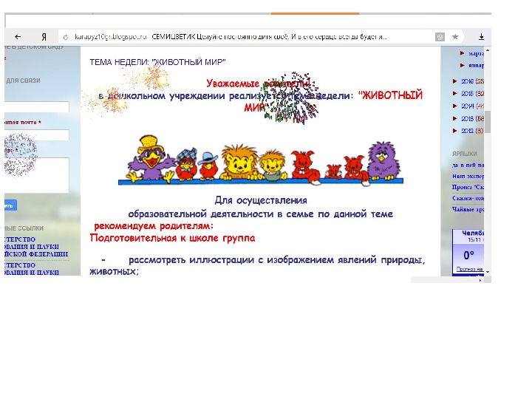Open the 2014 archive year link
Image resolution: width=532 pixels, height=399 pixels.
point(467,106)
